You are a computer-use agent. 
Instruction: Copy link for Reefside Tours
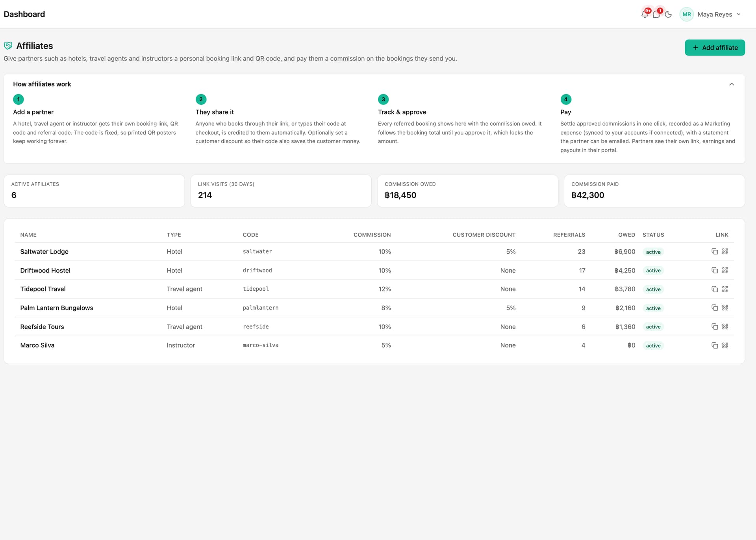(x=715, y=327)
